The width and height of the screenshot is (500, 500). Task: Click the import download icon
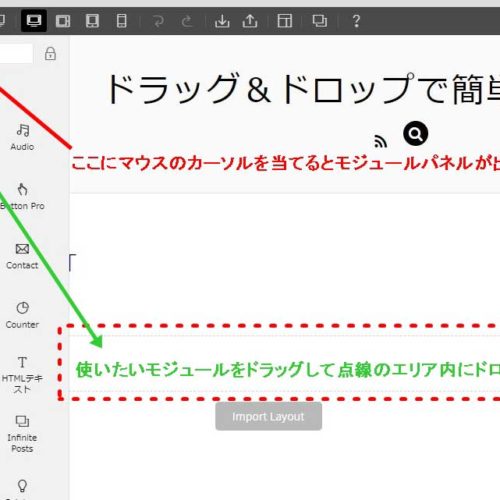[x=222, y=21]
